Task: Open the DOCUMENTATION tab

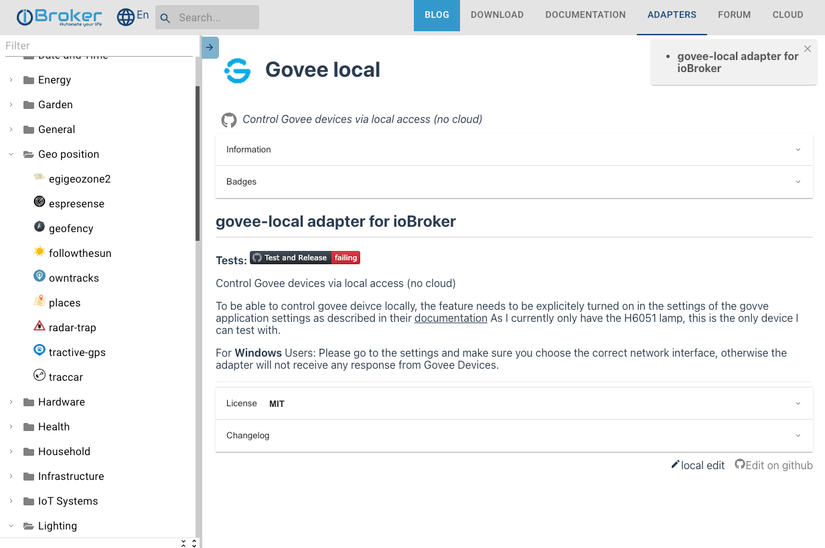Action: [x=585, y=15]
